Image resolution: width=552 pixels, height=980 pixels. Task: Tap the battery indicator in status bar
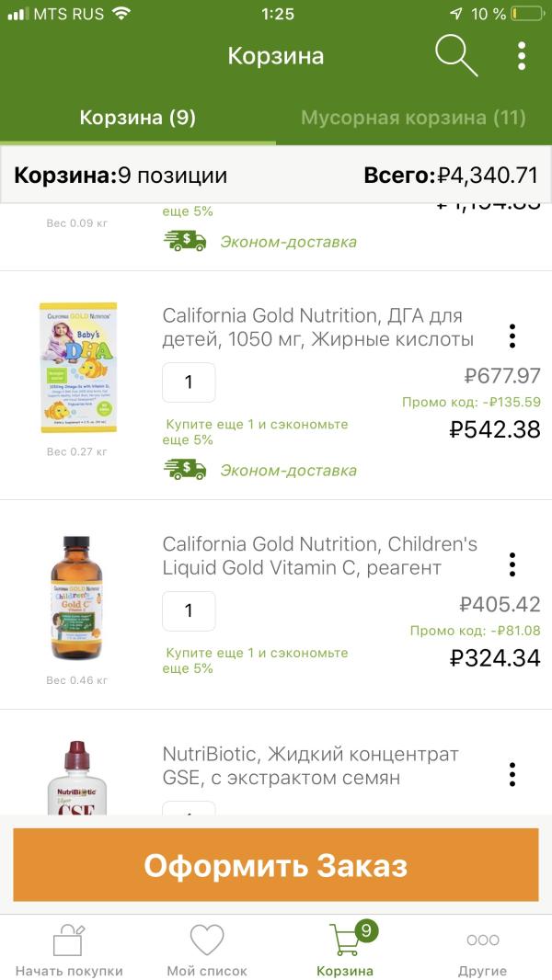(x=527, y=14)
